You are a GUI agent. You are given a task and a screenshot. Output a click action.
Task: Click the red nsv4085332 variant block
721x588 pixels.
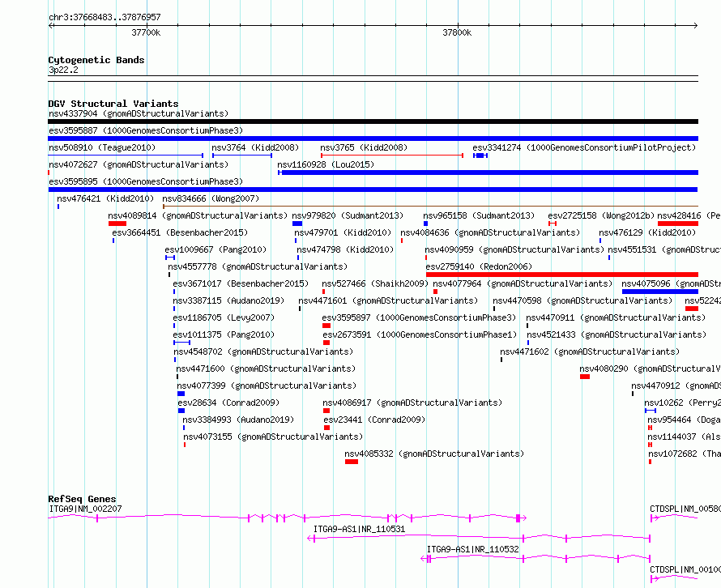(352, 462)
